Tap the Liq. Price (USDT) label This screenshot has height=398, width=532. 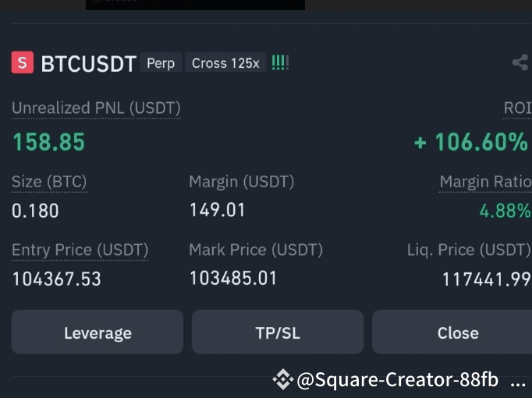(469, 250)
